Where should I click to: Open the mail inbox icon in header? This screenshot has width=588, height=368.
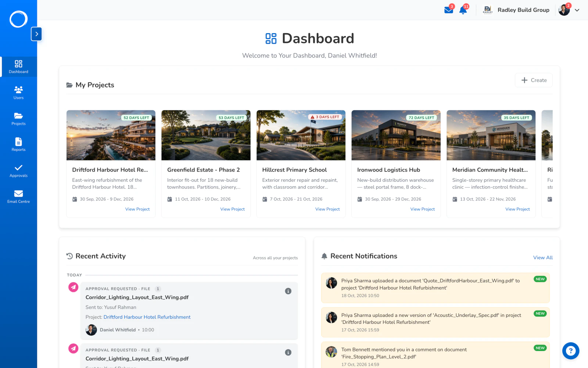point(449,10)
